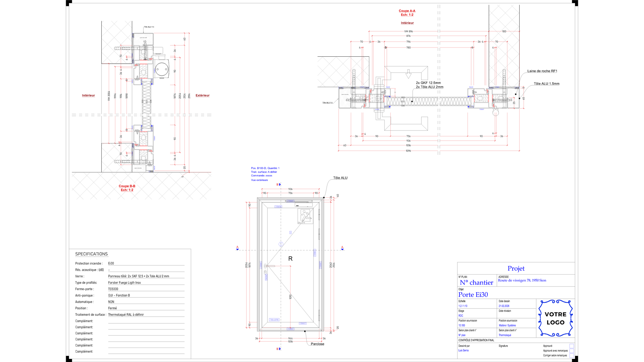Image resolution: width=644 pixels, height=362 pixels.
Task: Click the Parclose leader label
Action: click(x=317, y=344)
